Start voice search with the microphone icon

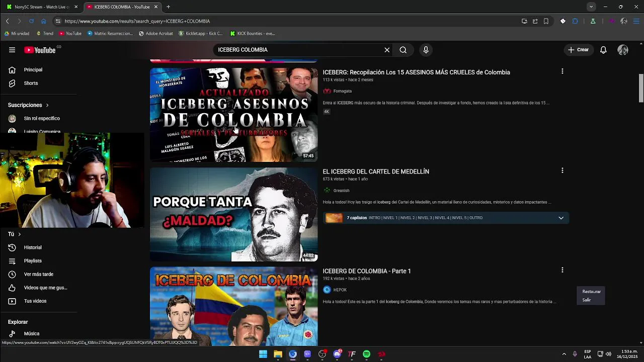(x=426, y=50)
